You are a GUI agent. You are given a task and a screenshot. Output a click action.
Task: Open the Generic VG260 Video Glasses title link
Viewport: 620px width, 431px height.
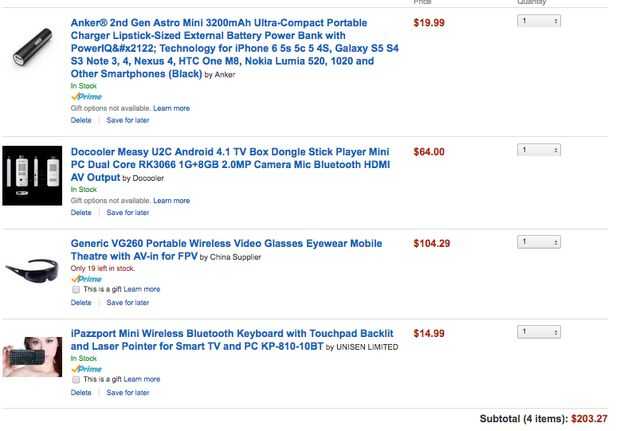(226, 243)
